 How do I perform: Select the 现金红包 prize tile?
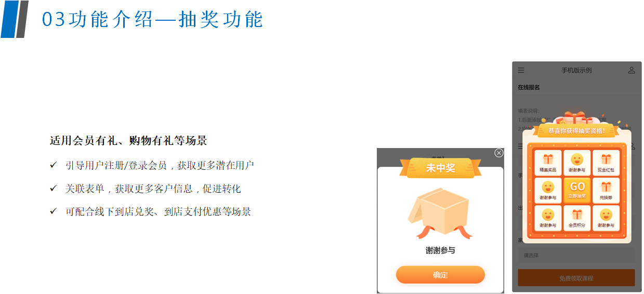(606, 163)
